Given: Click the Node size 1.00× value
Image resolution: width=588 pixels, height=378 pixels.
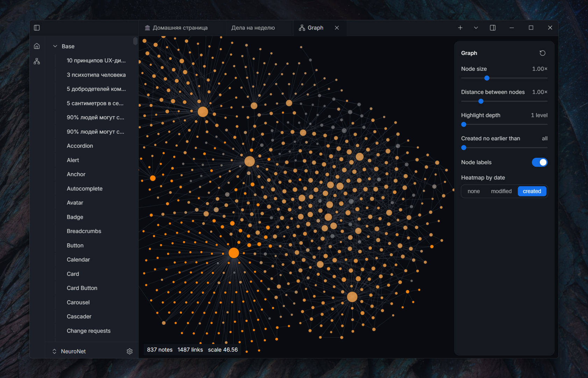Looking at the screenshot, I should tap(540, 69).
